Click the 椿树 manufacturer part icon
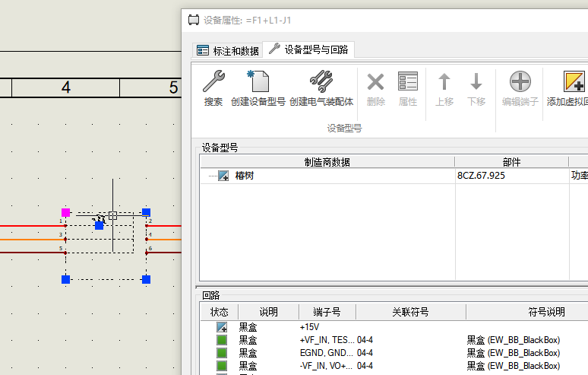Screen dimensions: 588x375 coord(223,175)
